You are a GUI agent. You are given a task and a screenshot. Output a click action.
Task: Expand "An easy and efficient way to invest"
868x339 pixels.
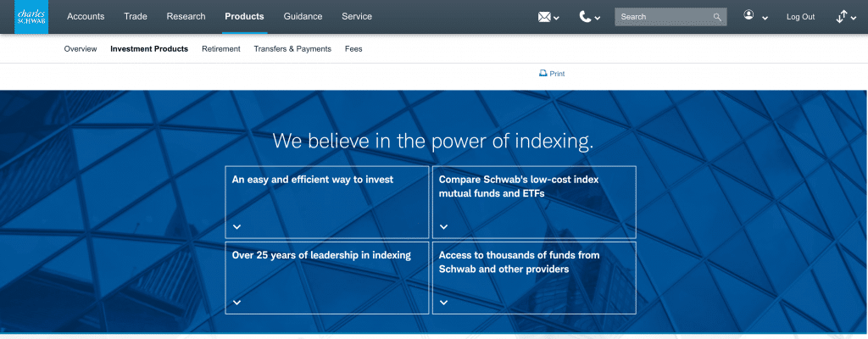coord(237,227)
